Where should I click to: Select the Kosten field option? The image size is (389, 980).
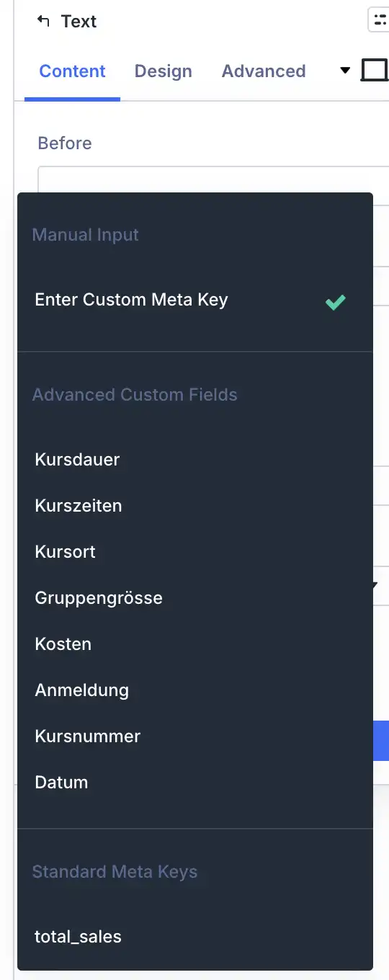195,644
